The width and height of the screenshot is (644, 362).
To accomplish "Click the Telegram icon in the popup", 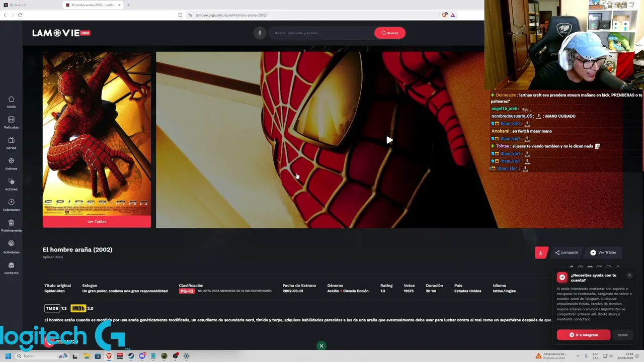I will [562, 277].
